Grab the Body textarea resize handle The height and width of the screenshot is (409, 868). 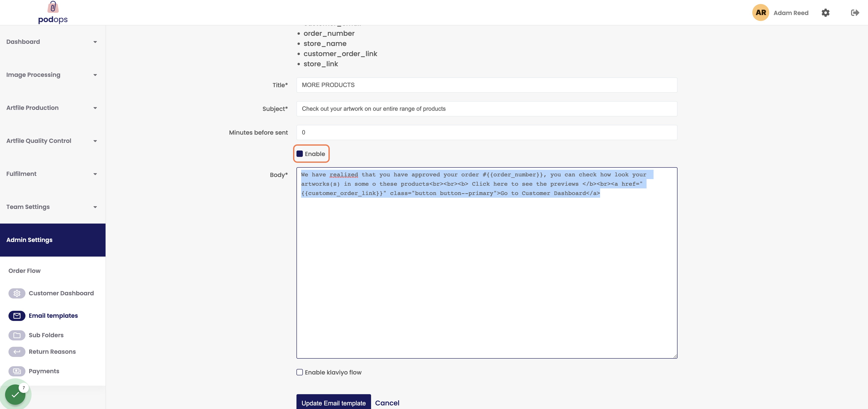(x=675, y=356)
